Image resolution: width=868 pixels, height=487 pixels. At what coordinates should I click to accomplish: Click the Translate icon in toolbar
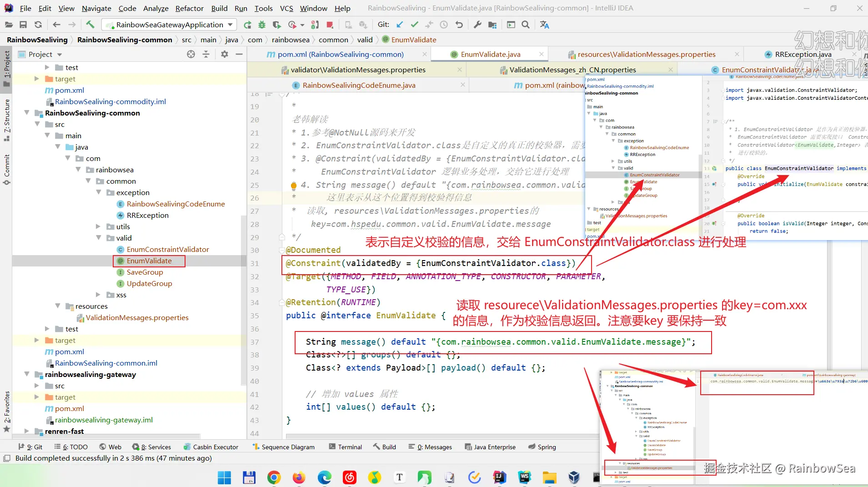544,25
